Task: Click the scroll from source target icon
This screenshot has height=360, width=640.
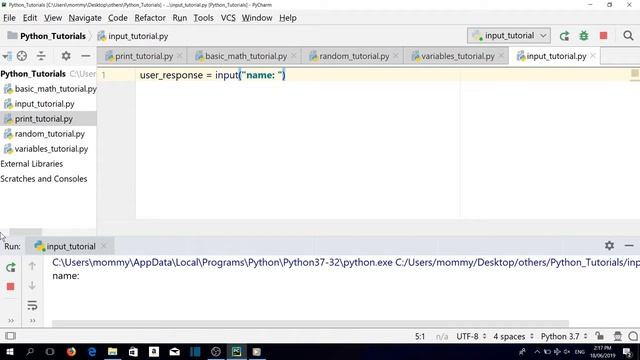Action: (x=22, y=56)
